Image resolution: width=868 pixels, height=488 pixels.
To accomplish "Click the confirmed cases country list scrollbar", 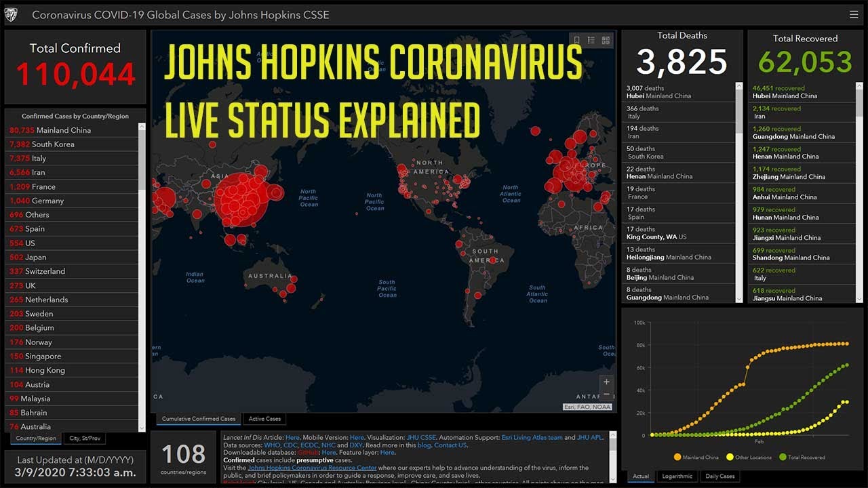I will [142, 277].
